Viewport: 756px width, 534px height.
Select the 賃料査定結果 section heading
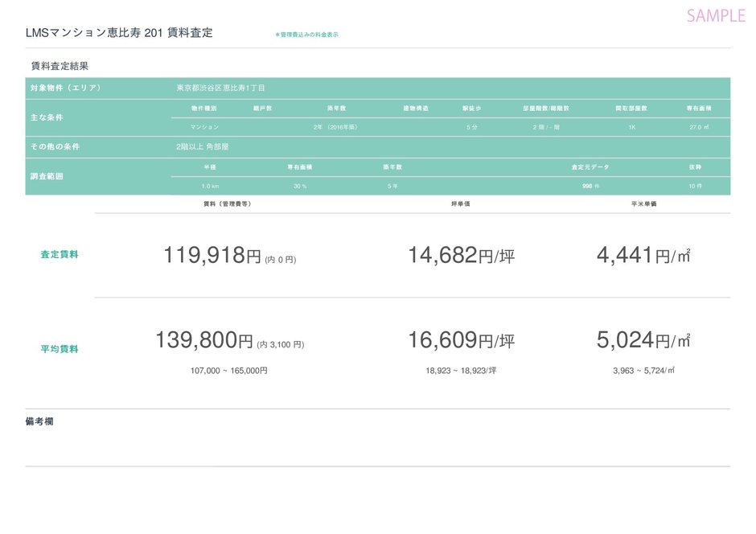coord(60,66)
